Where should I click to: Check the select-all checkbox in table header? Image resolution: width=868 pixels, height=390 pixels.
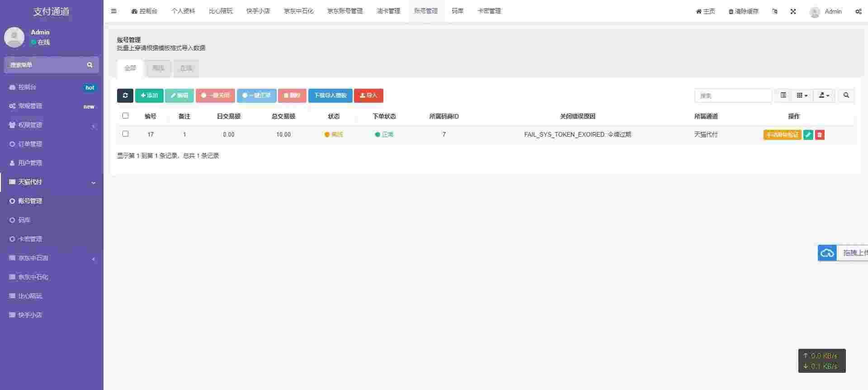pyautogui.click(x=125, y=116)
